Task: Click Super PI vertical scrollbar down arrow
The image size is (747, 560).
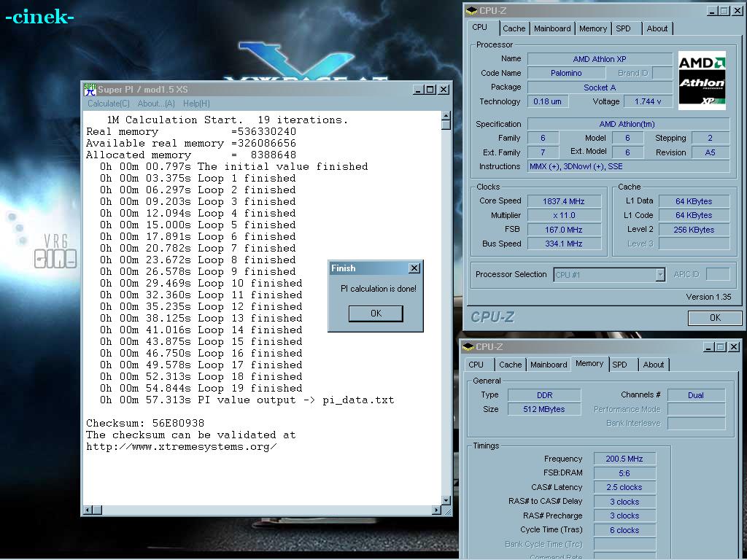Action: (x=446, y=500)
